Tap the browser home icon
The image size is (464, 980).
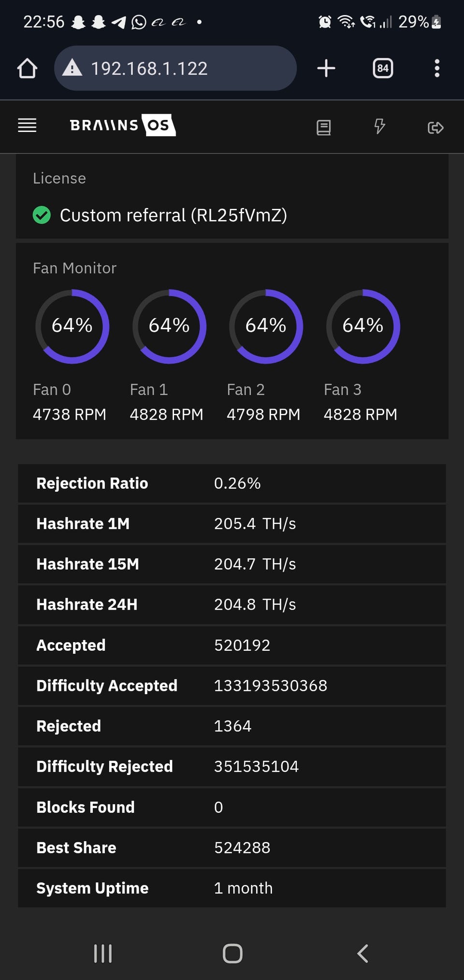click(x=27, y=68)
